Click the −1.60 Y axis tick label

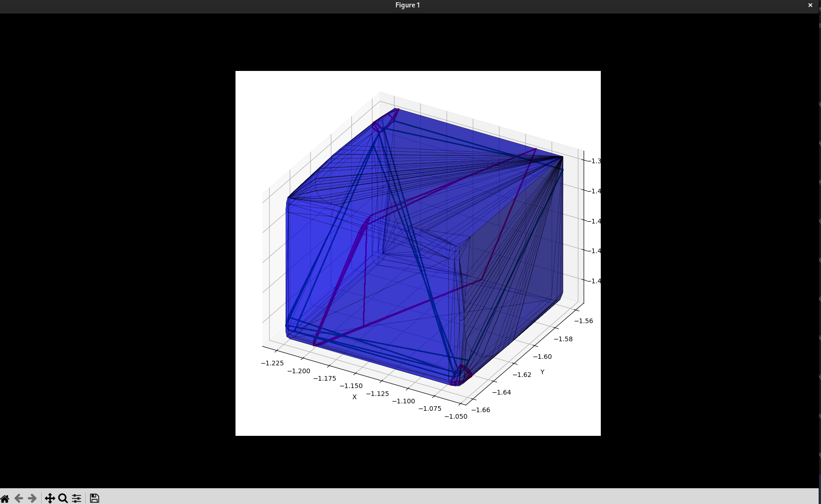542,357
